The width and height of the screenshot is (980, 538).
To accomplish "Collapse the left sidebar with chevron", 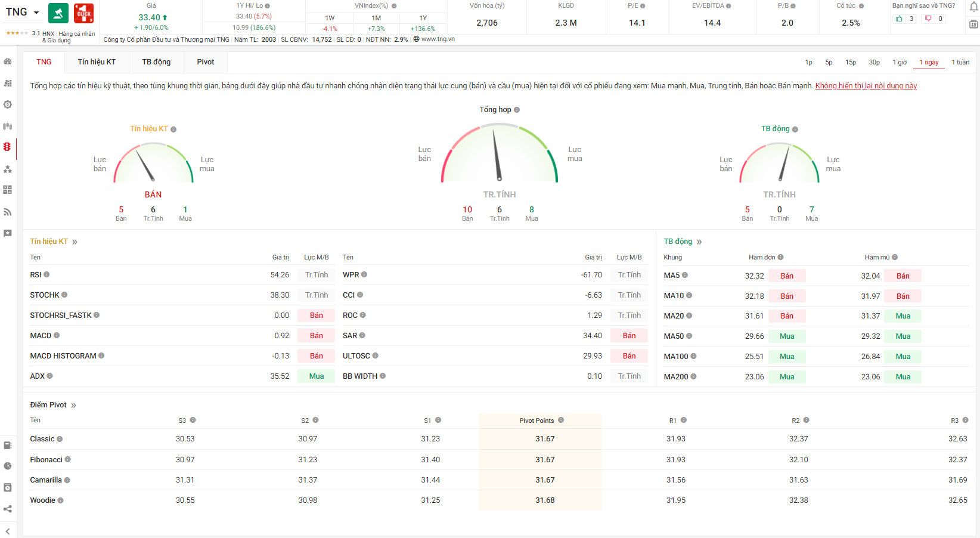I will tap(8, 531).
